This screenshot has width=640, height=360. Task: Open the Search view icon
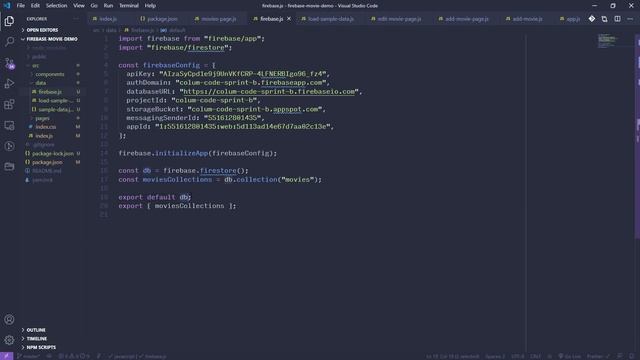[x=9, y=42]
